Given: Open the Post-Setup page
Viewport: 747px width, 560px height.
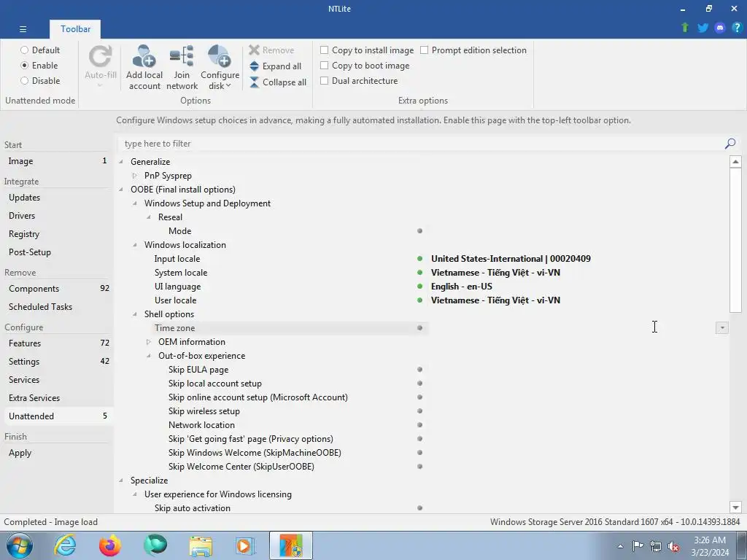Looking at the screenshot, I should pos(57,252).
